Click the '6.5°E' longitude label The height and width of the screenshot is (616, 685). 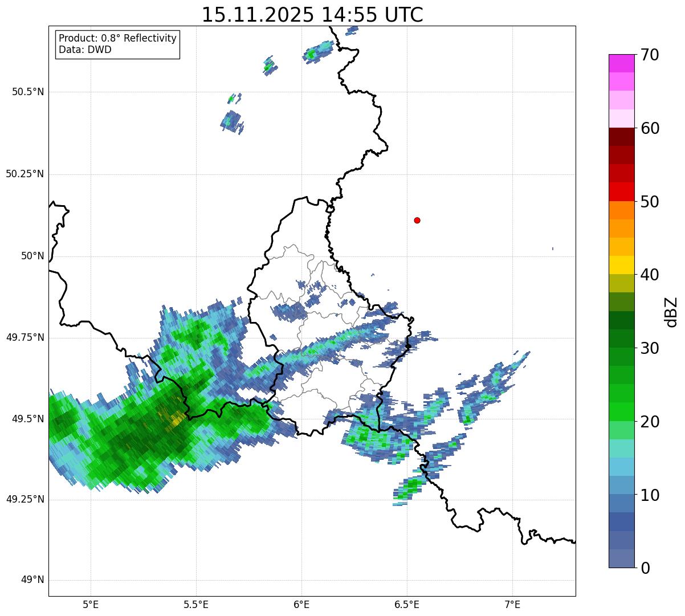407,604
